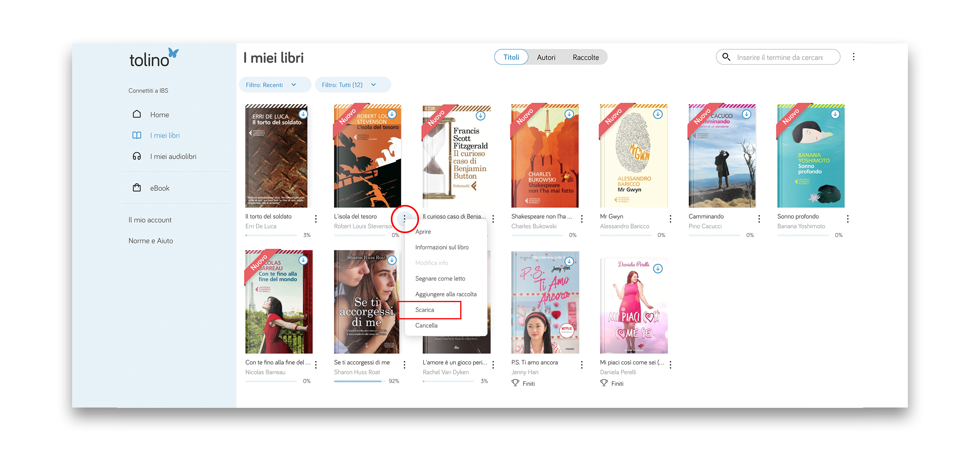Open Norme e Aiuto

[151, 241]
